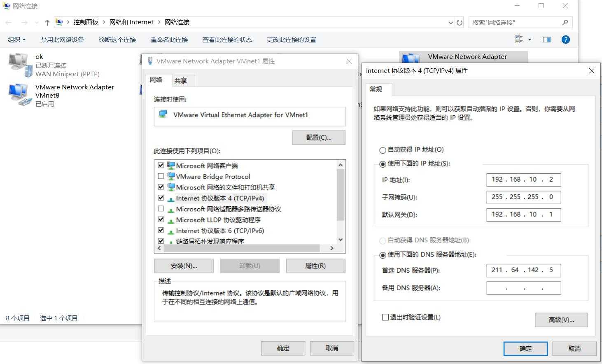The width and height of the screenshot is (602, 364).
Task: Click the VMware Bridge Protocol item icon
Action: 171,176
